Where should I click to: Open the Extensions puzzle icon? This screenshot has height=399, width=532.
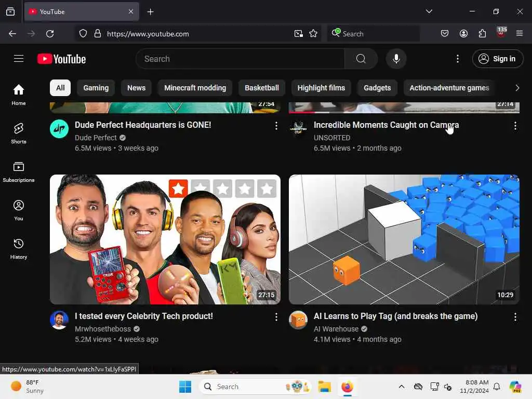[x=482, y=34]
